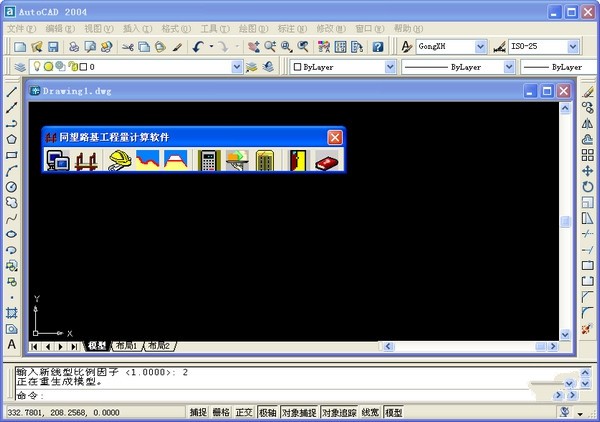The height and width of the screenshot is (422, 600).
Task: Switch to the 模型 model tab
Action: (x=97, y=346)
